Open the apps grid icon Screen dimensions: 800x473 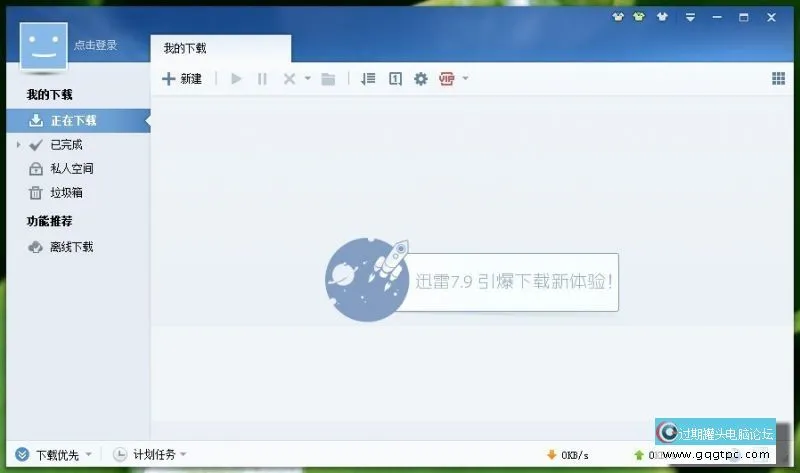point(779,78)
